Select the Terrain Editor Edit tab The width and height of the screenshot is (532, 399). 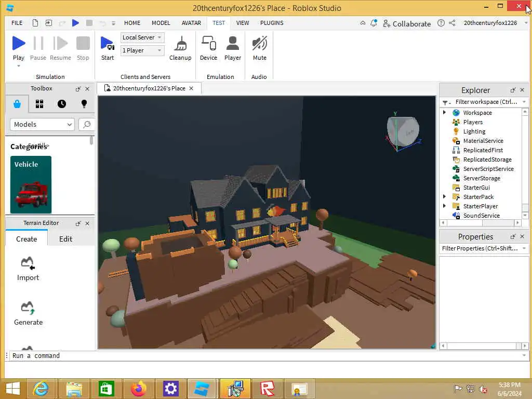(x=65, y=239)
